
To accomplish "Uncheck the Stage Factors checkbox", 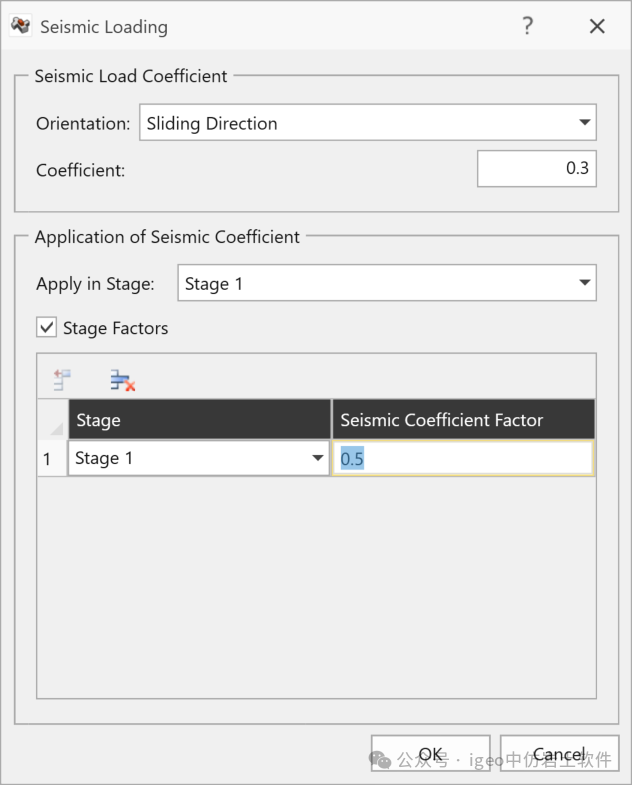I will tap(46, 327).
